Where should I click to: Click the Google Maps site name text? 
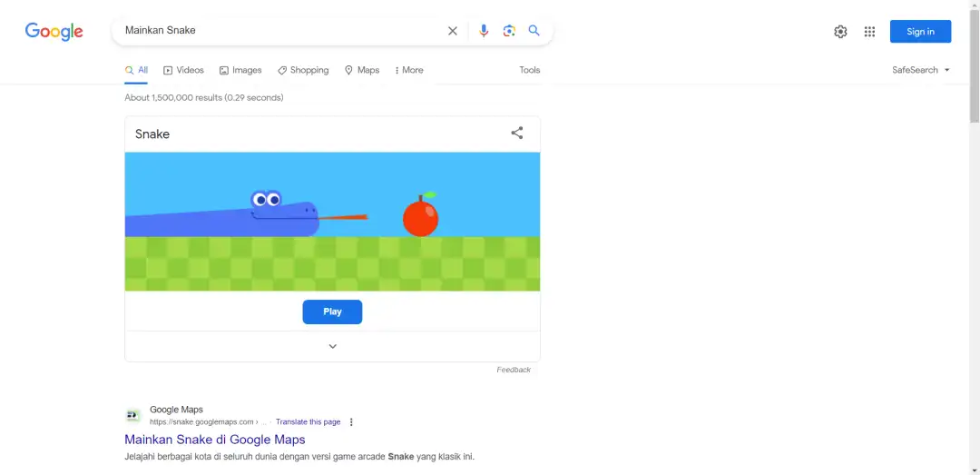(x=176, y=410)
